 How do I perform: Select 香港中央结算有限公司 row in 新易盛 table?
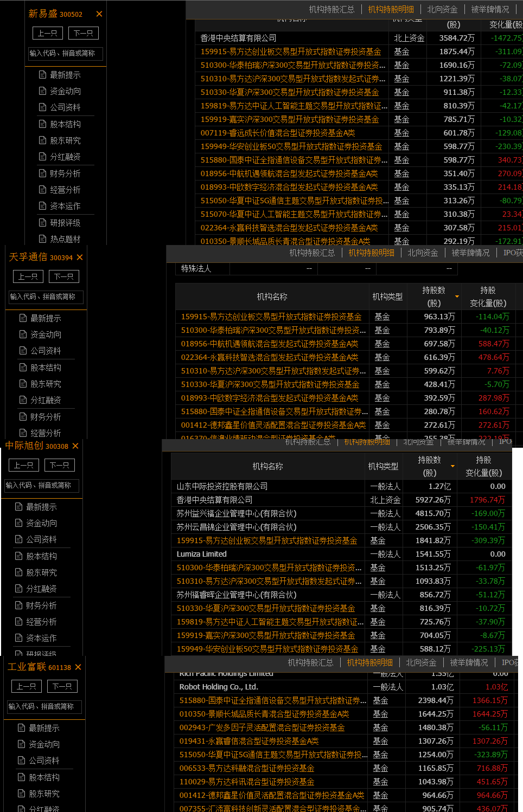[359, 38]
